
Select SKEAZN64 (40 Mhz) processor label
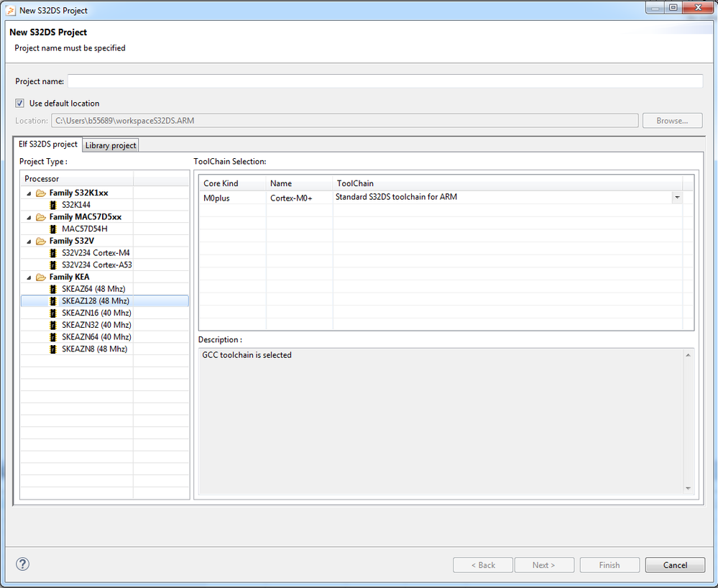tap(96, 337)
